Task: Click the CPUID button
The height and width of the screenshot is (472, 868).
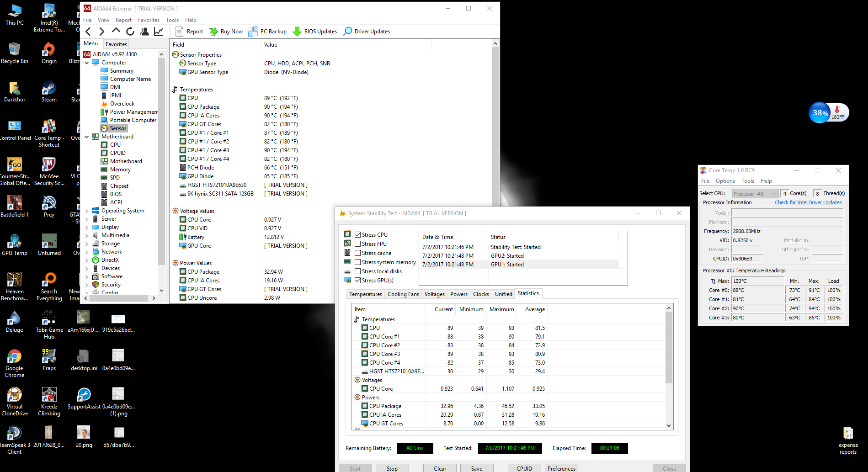Action: tap(524, 468)
